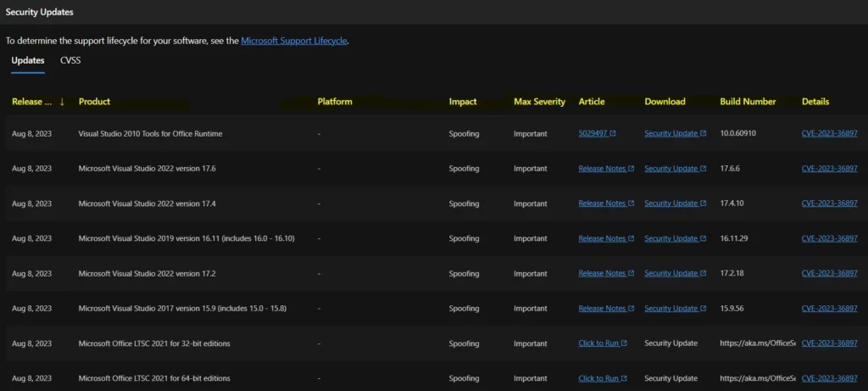Viewport: 868px width, 391px height.
Task: Open Release Notes for Visual Studio 2019 16.11
Action: coord(602,238)
